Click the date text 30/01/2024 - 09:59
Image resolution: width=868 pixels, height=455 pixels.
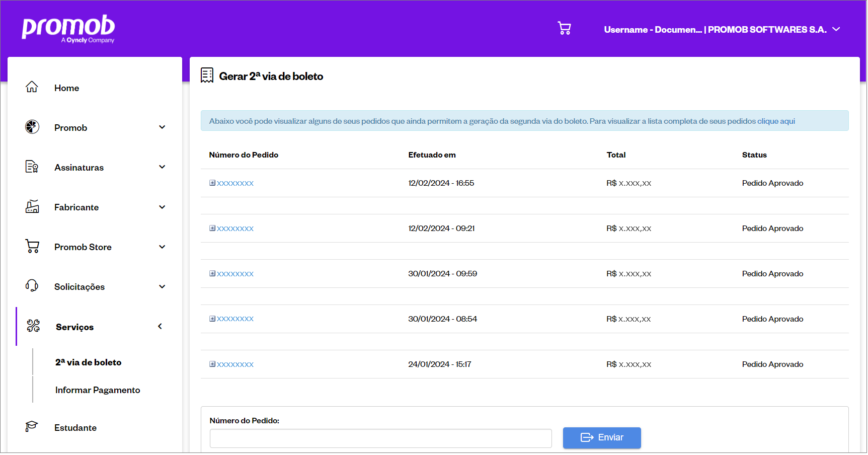pyautogui.click(x=442, y=274)
